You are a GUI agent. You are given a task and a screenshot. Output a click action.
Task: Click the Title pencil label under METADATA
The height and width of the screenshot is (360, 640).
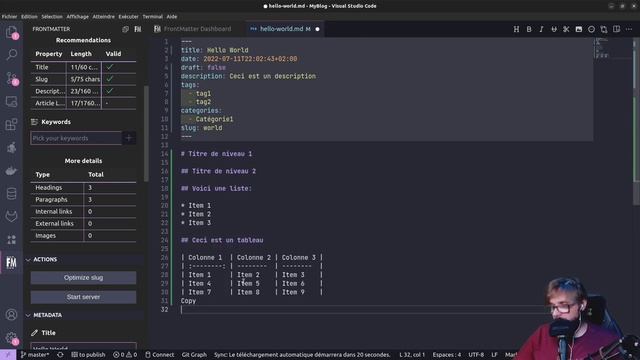[43, 333]
